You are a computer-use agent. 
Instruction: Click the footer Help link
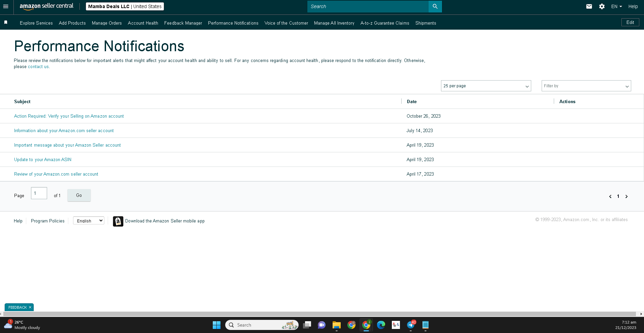coord(18,221)
